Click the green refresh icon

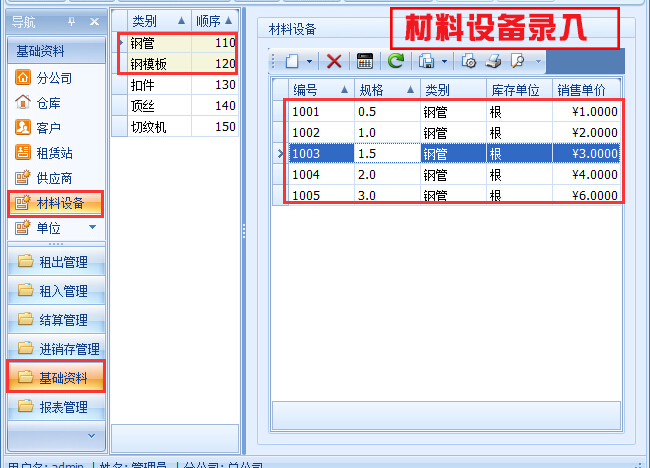[396, 62]
